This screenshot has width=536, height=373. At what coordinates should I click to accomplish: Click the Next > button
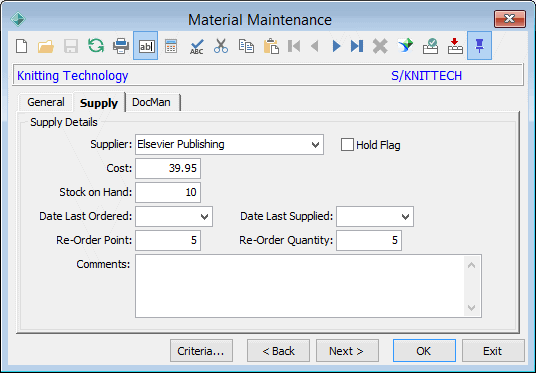tap(347, 351)
